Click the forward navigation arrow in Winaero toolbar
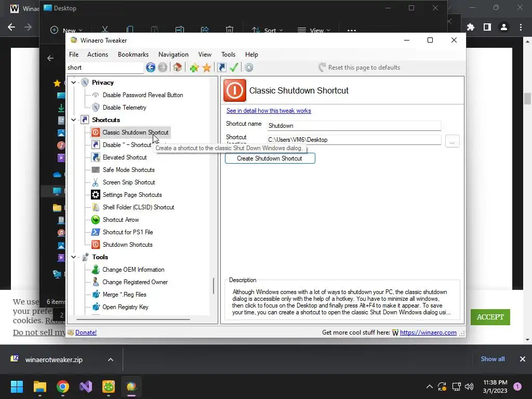The height and width of the screenshot is (399, 532). click(163, 68)
